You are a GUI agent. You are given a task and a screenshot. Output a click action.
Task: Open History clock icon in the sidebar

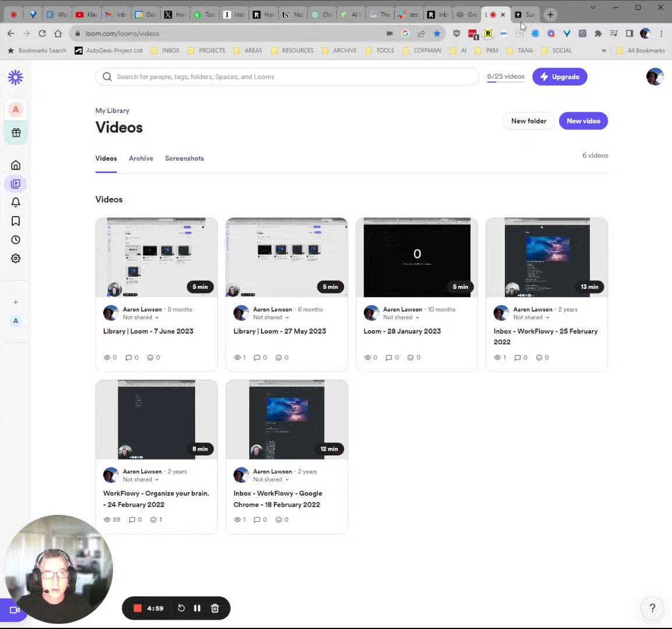click(x=15, y=240)
